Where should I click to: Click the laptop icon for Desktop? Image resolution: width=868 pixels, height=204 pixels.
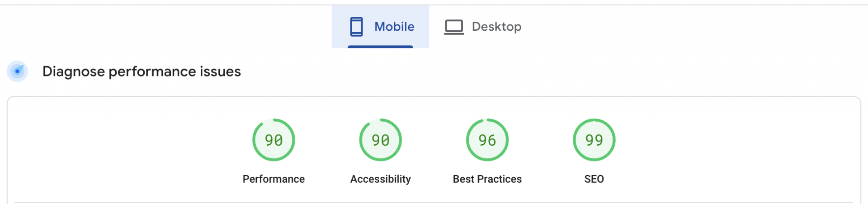point(453,27)
